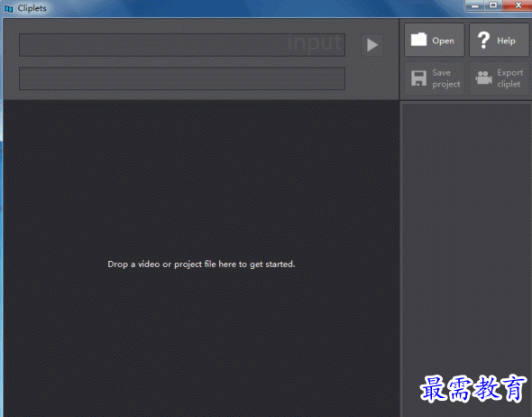The width and height of the screenshot is (532, 417).
Task: Maximize the Cliplets window
Action: pyautogui.click(x=493, y=5)
